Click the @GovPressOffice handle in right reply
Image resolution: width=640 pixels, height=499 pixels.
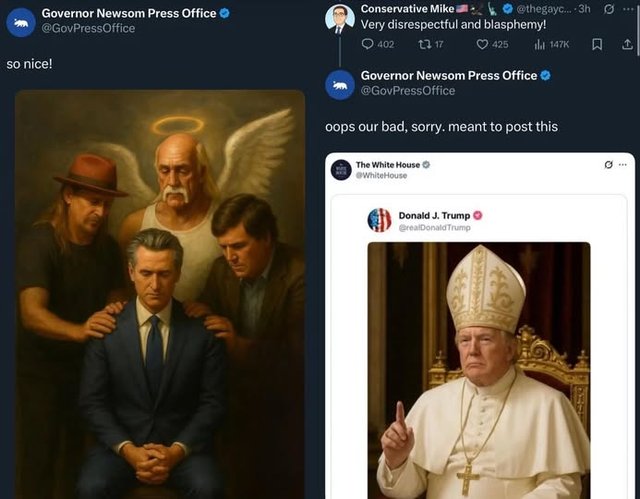407,91
